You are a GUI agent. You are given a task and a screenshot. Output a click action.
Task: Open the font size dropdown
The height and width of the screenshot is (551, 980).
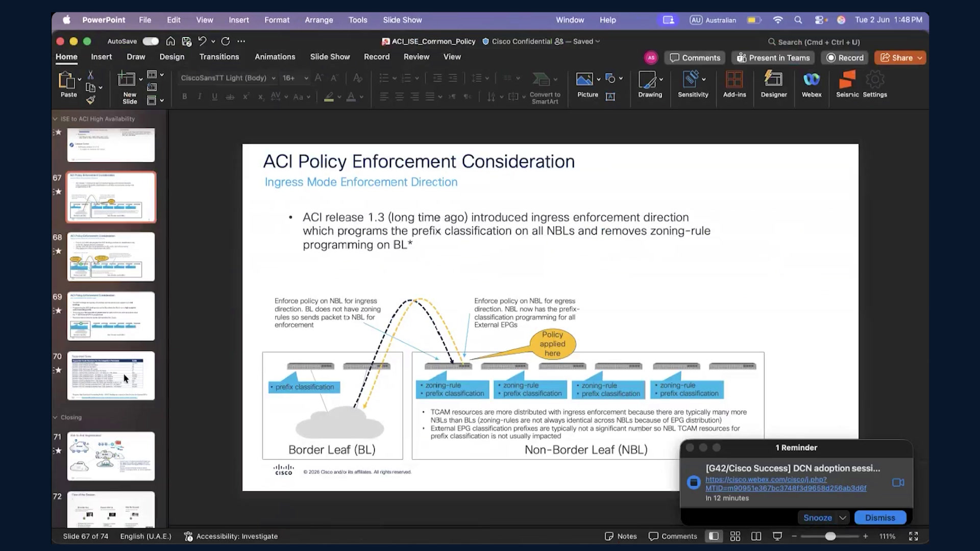point(306,78)
